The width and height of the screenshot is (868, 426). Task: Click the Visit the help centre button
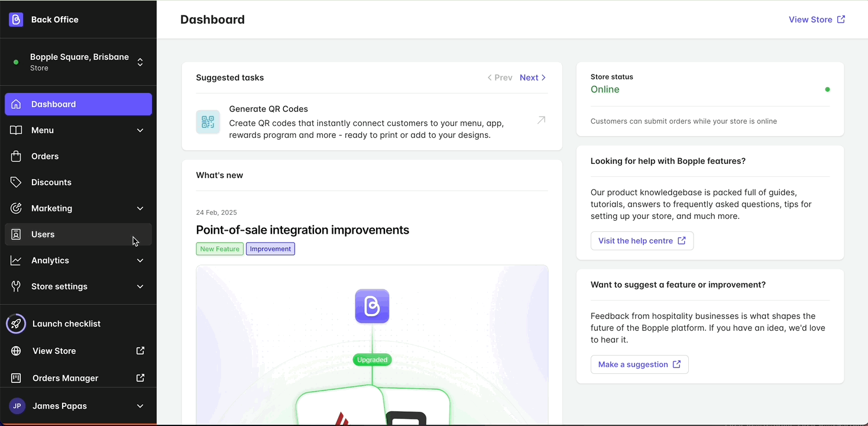click(642, 241)
